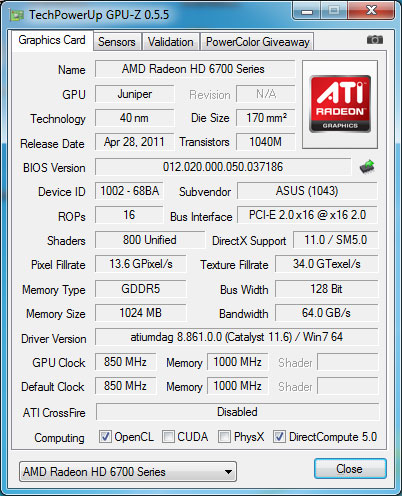Screen dimensions: 402x496
Task: Click the Device ID value field
Action: [x=129, y=191]
